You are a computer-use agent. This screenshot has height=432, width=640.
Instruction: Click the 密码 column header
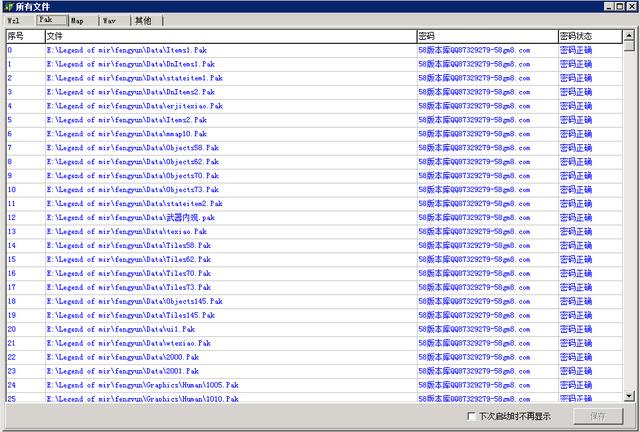pos(485,36)
